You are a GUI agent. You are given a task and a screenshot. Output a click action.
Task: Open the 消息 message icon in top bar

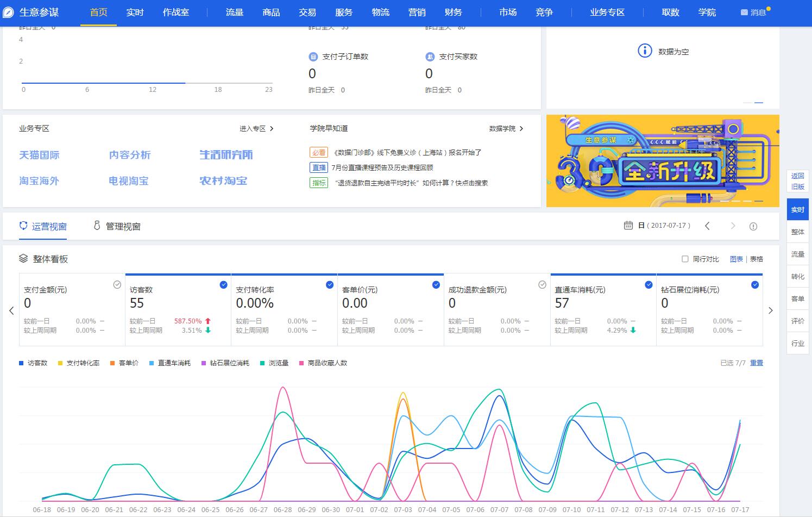pos(742,12)
